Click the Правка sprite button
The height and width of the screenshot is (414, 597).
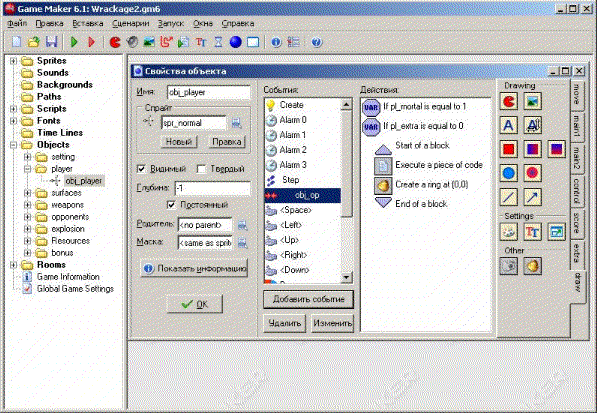click(227, 142)
